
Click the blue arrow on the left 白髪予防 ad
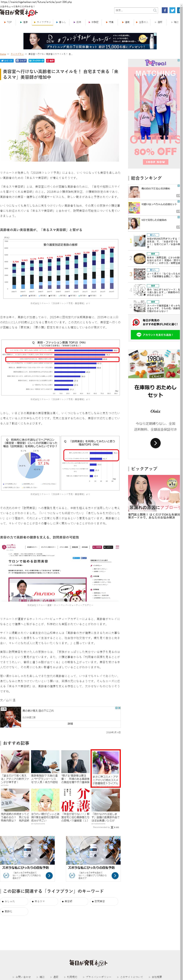pyautogui.click(x=49, y=875)
